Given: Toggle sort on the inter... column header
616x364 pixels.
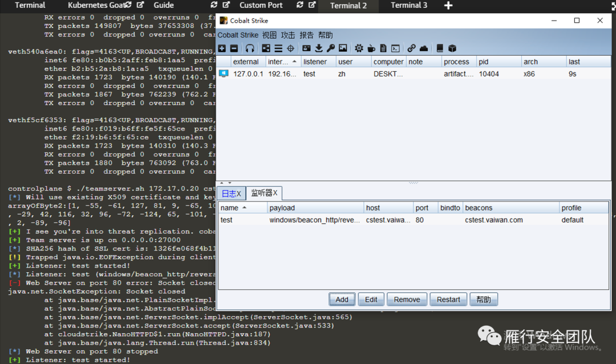Looking at the screenshot, I should (x=283, y=62).
